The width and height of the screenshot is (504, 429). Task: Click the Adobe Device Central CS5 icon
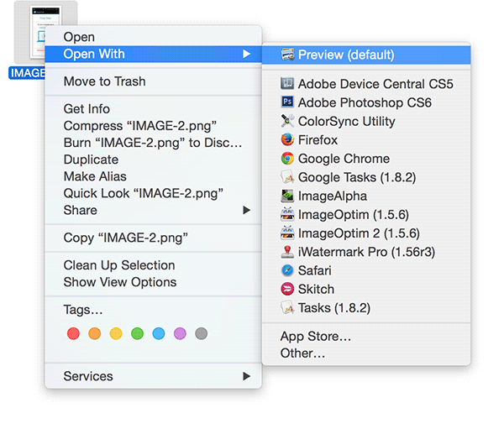[x=287, y=84]
